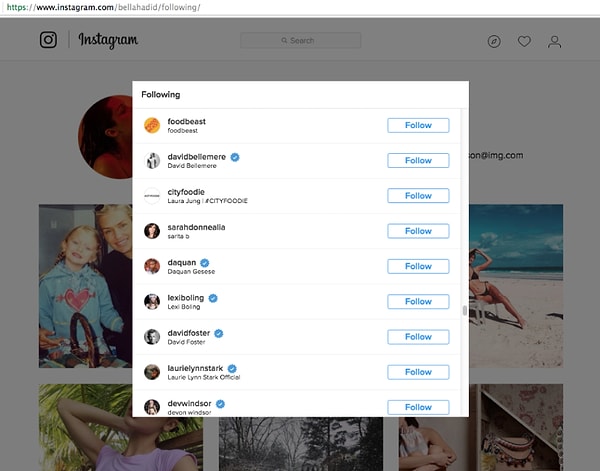
Task: Click the Instagram camera logo icon
Action: click(x=48, y=40)
